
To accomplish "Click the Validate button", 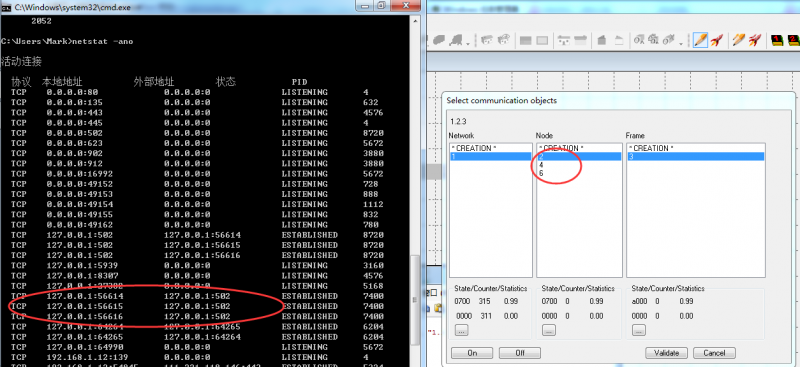I will (666, 353).
